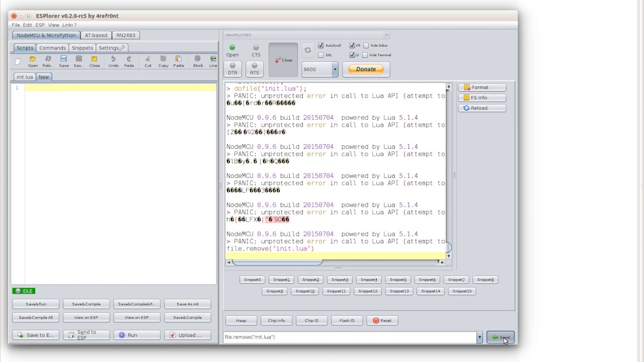Viewport: 644px width, 362px height.
Task: Click the Line toolbar icon
Action: 213,61
